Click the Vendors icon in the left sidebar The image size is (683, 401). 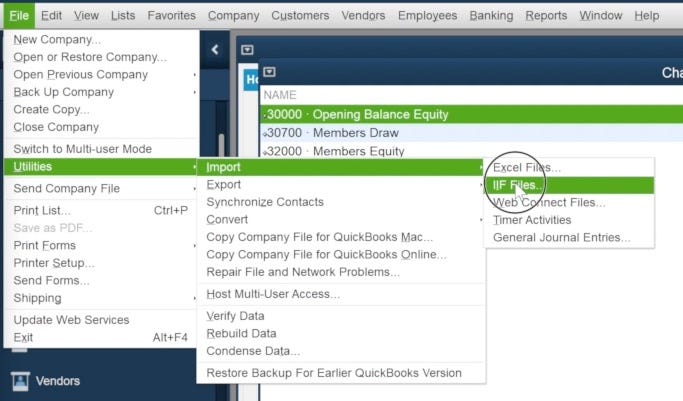(x=20, y=381)
